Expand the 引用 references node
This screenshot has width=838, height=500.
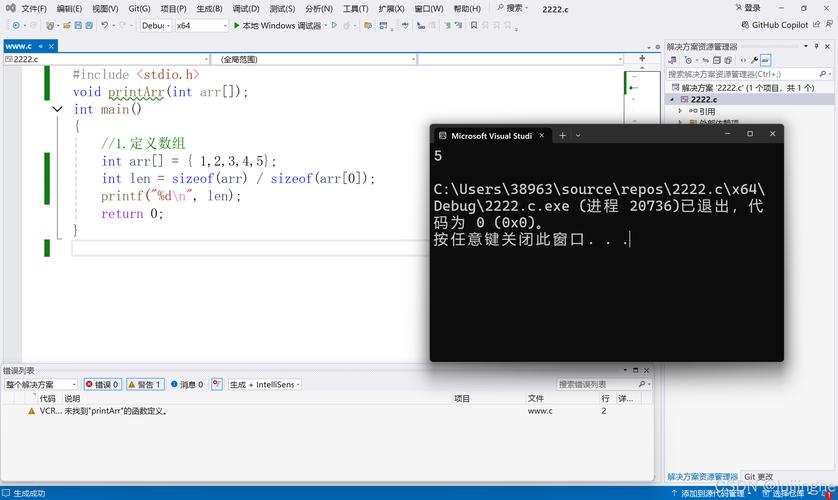point(680,111)
